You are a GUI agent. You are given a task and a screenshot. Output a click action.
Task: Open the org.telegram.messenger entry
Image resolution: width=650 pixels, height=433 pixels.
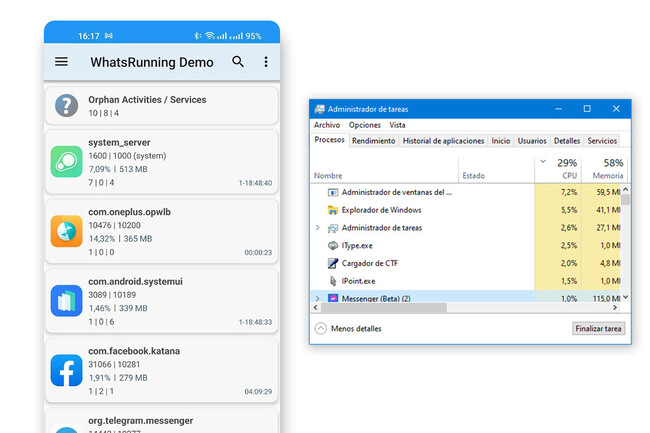click(141, 421)
